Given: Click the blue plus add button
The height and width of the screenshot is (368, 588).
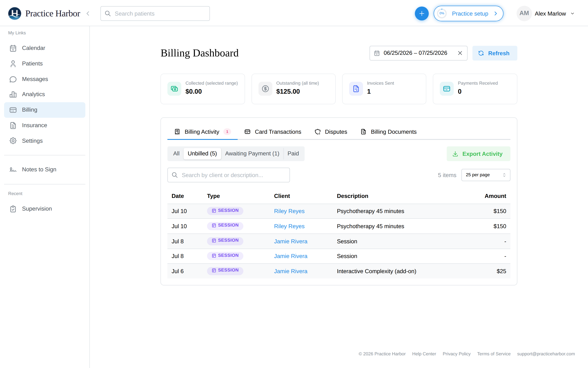Looking at the screenshot, I should click(x=422, y=14).
